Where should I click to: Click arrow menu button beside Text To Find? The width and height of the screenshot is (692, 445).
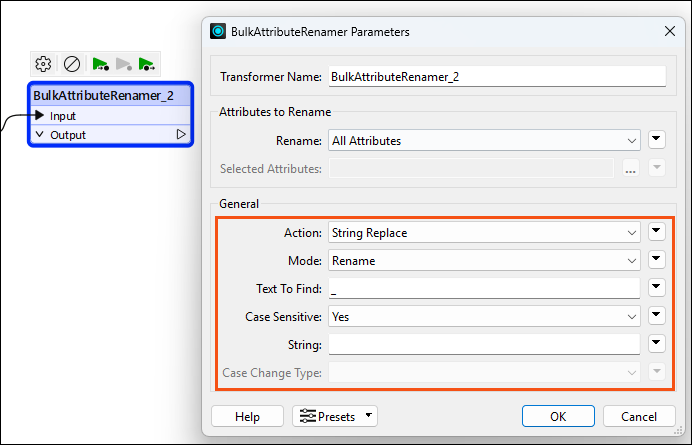click(657, 287)
